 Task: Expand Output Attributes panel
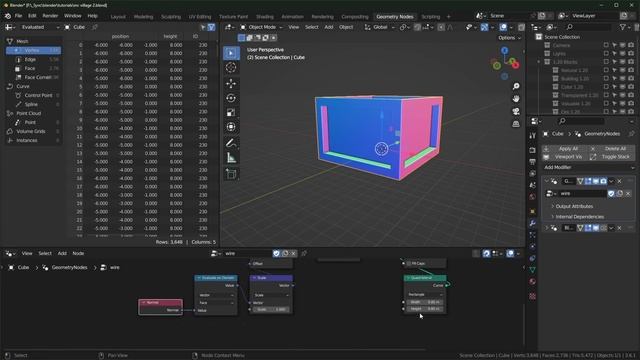coord(574,207)
